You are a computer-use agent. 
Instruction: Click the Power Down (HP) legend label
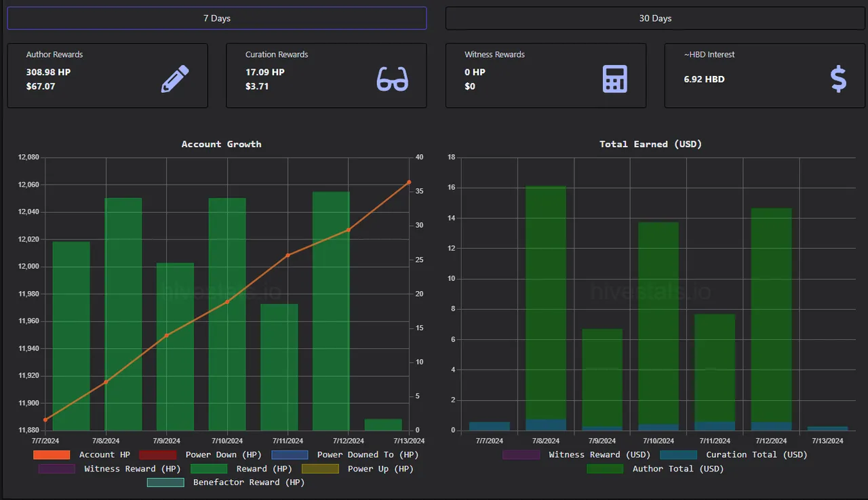[x=224, y=455]
